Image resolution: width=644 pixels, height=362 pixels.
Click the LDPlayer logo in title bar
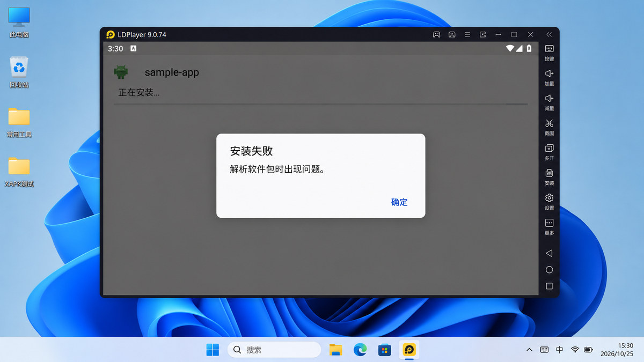click(111, 34)
